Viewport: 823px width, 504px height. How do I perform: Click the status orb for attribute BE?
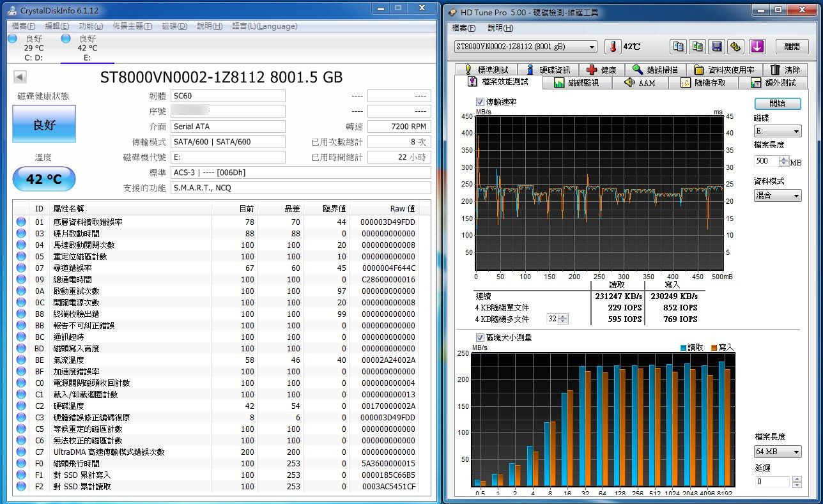click(x=21, y=360)
